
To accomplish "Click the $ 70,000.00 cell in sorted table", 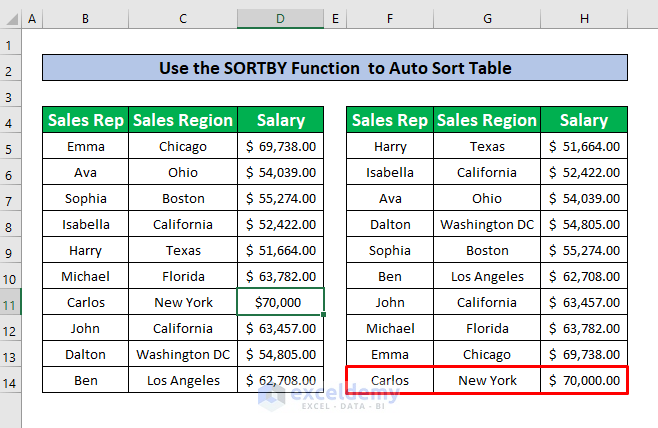I will pyautogui.click(x=584, y=380).
